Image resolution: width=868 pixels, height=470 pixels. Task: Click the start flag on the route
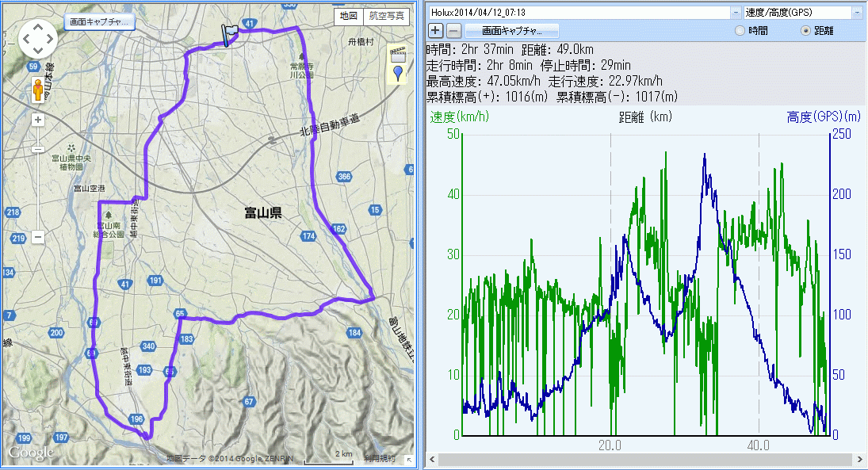click(x=230, y=33)
